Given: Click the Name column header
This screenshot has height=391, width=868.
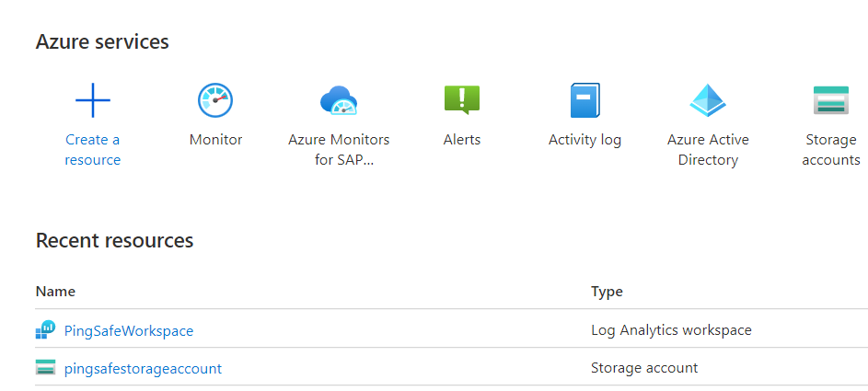Looking at the screenshot, I should 55,291.
